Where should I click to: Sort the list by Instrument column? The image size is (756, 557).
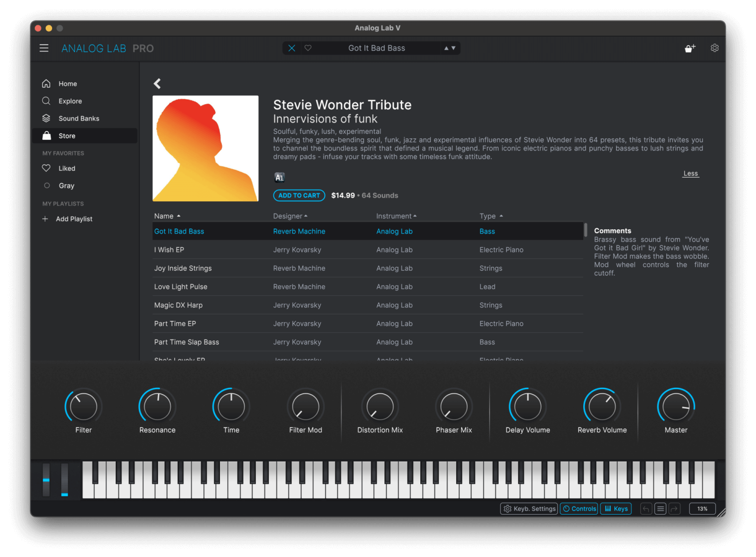[396, 216]
